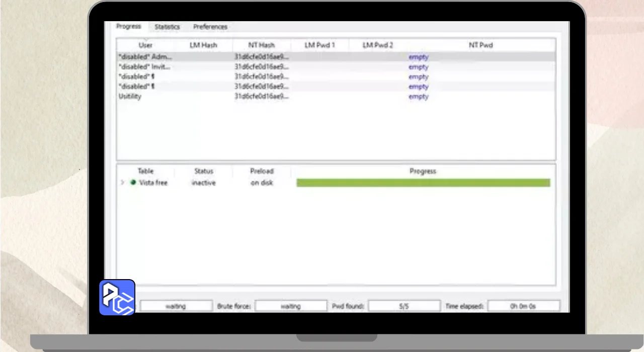Click the LM Pwd 1 column header
Image resolution: width=644 pixels, height=352 pixels.
[319, 45]
